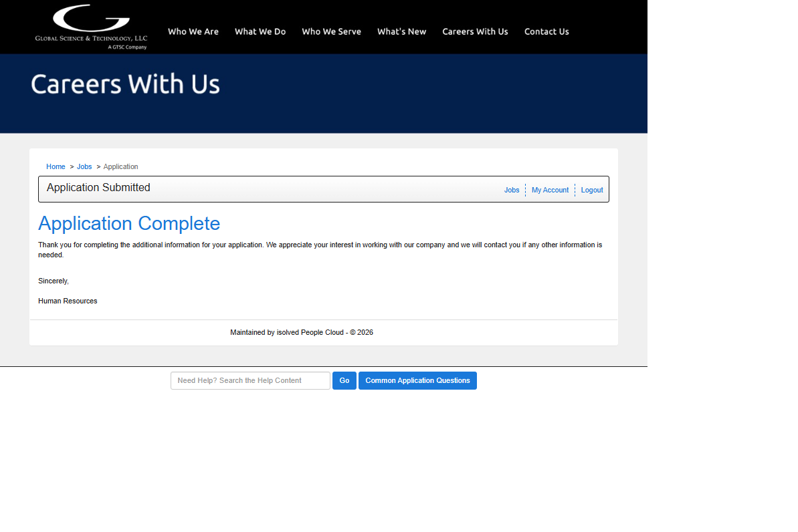Screen dimensions: 798x532
Task: Click the Global Science & Technology logo
Action: 91,27
